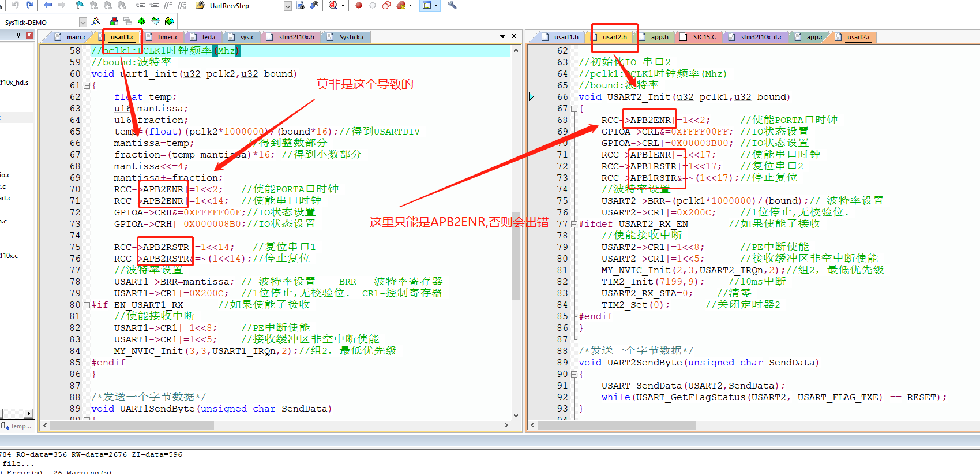
Task: Show the left editor tab list dropdown
Action: (502, 36)
